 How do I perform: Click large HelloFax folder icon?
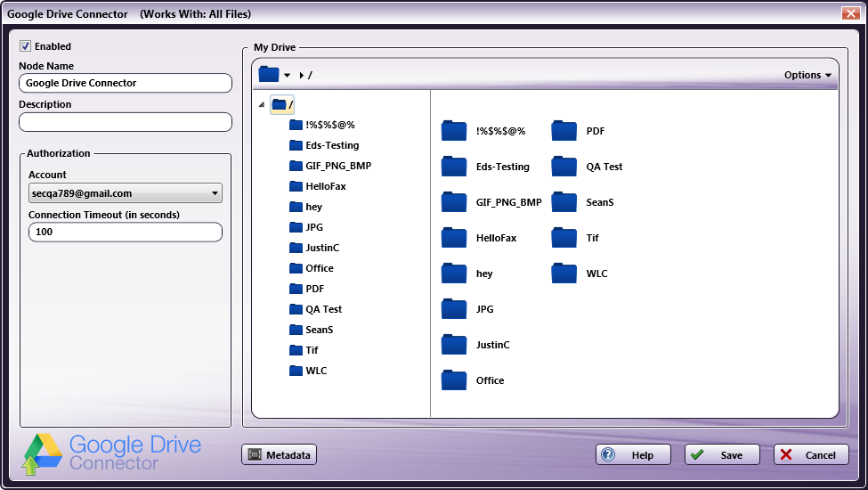(x=454, y=238)
